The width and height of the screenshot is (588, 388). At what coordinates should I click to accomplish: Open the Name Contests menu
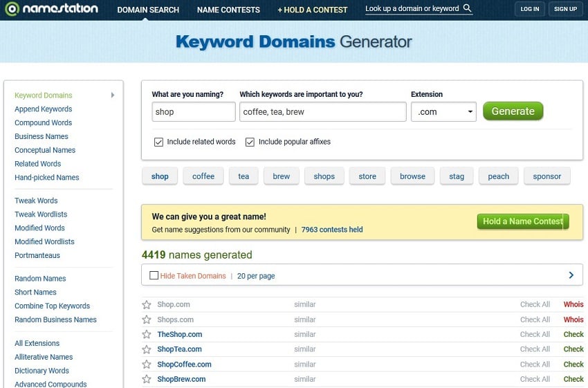coord(228,10)
